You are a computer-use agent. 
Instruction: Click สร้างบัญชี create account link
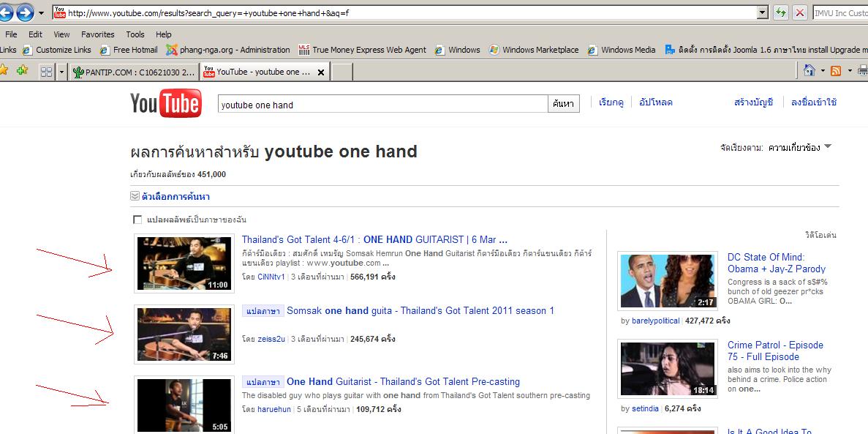(753, 102)
